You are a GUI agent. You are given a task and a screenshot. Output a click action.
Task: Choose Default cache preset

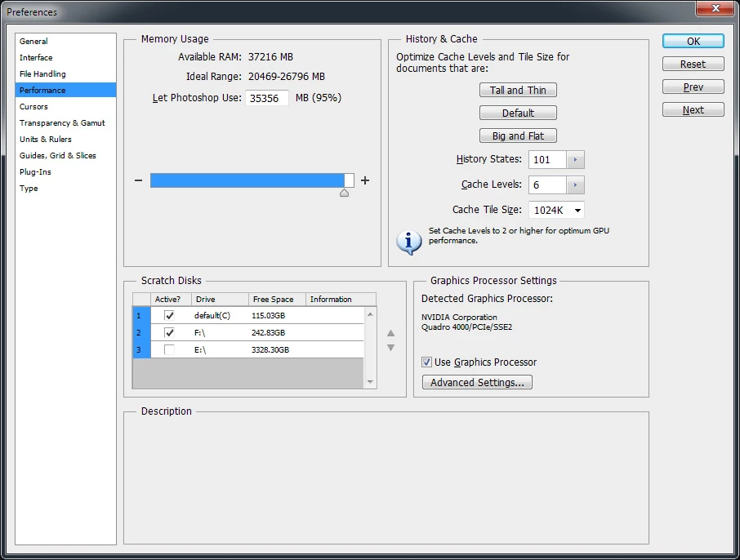(518, 113)
